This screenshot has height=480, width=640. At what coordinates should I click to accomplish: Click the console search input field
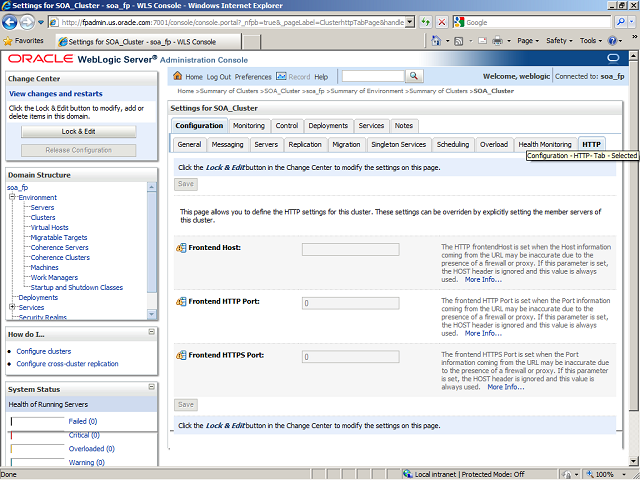point(372,77)
